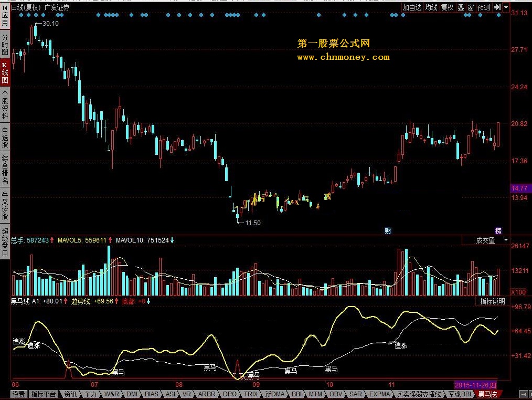
Task: Click the 黑马线 A1 +80.01 value
Action: pyautogui.click(x=37, y=301)
